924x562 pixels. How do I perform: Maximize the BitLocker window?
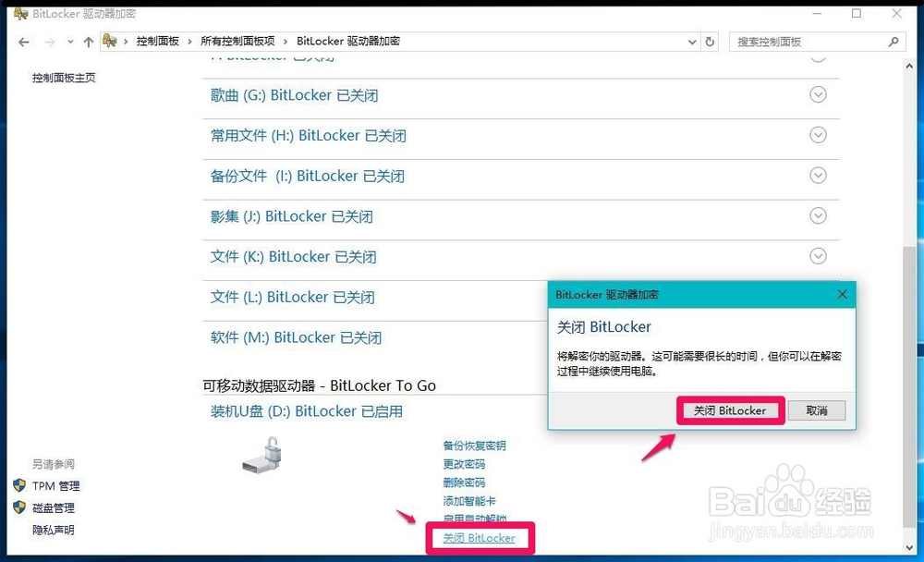tap(857, 13)
